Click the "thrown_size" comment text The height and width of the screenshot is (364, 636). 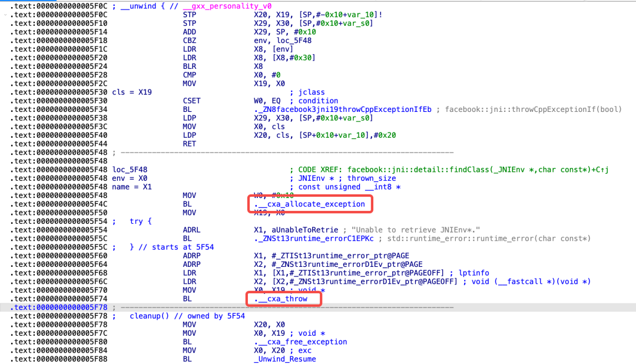372,178
